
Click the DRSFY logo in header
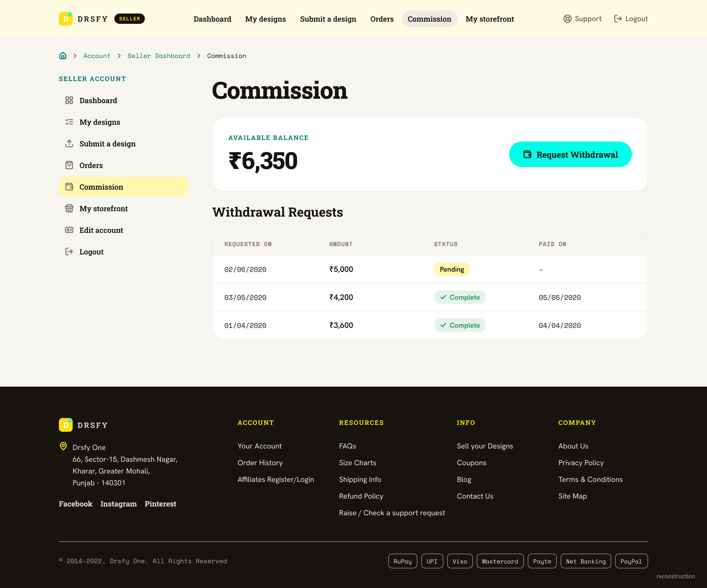click(x=83, y=19)
